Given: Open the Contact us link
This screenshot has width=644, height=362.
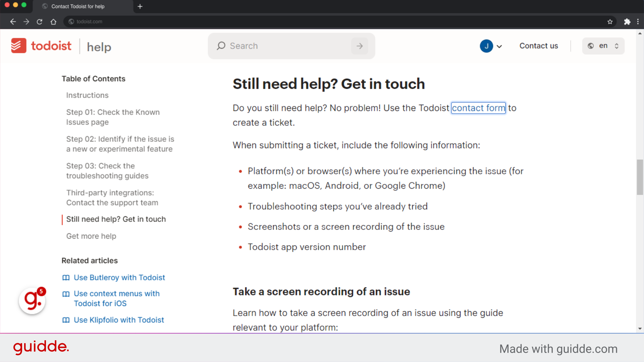Looking at the screenshot, I should pyautogui.click(x=538, y=46).
